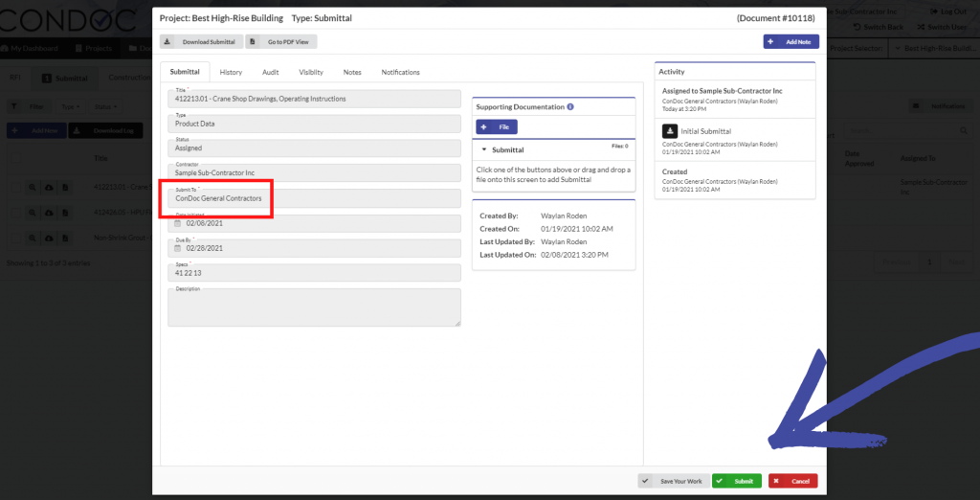Switch to the Notes tab
The image size is (980, 500).
click(352, 72)
